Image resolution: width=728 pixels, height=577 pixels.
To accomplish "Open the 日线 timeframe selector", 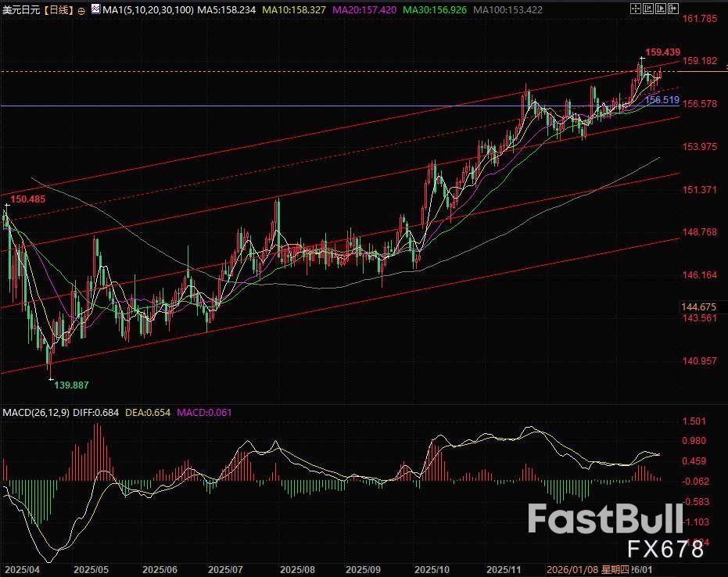I will click(x=59, y=10).
